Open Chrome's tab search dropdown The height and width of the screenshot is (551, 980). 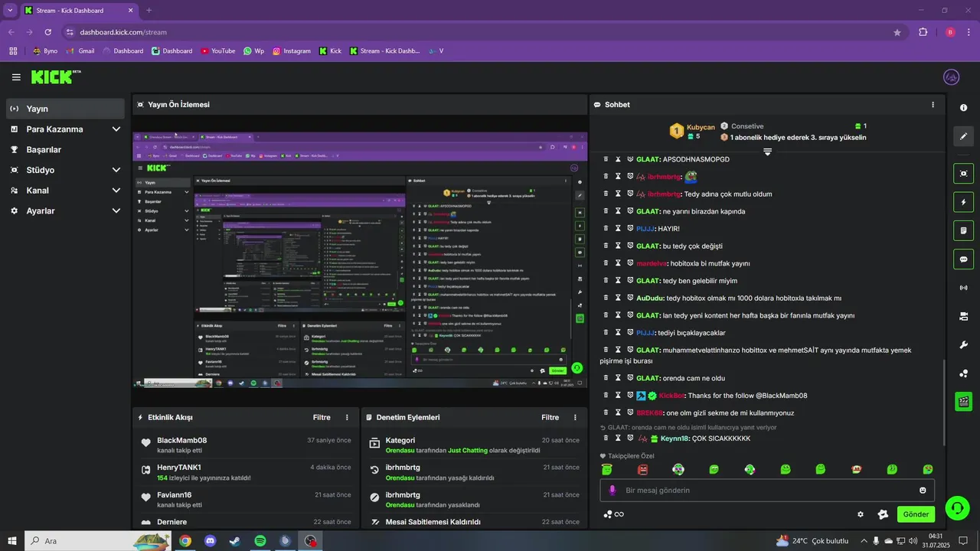10,10
